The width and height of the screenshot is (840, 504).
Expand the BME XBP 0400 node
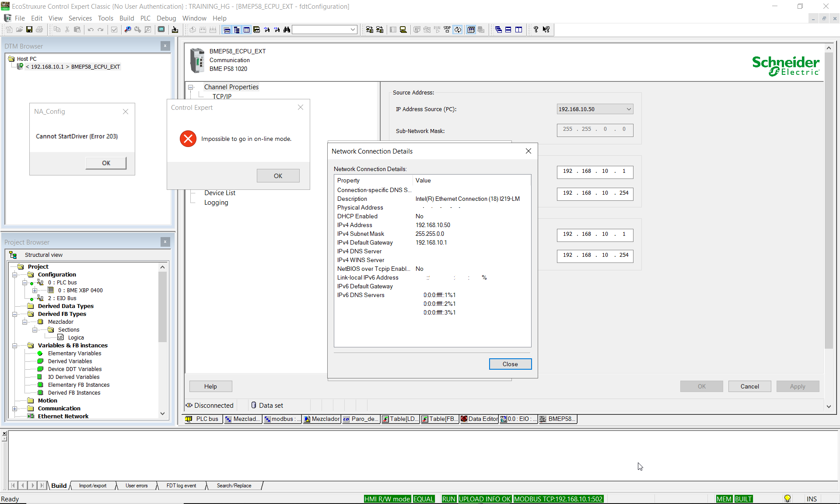coord(35,290)
